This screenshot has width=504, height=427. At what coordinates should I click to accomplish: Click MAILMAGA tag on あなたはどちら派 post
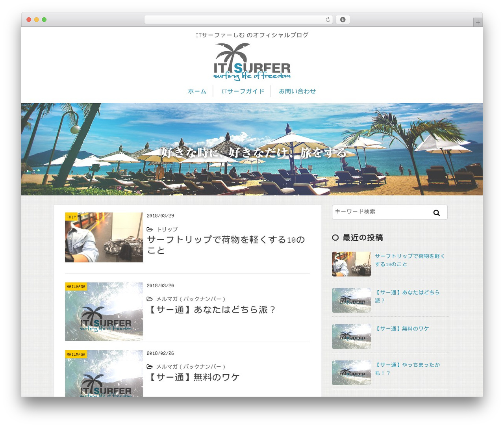point(76,286)
